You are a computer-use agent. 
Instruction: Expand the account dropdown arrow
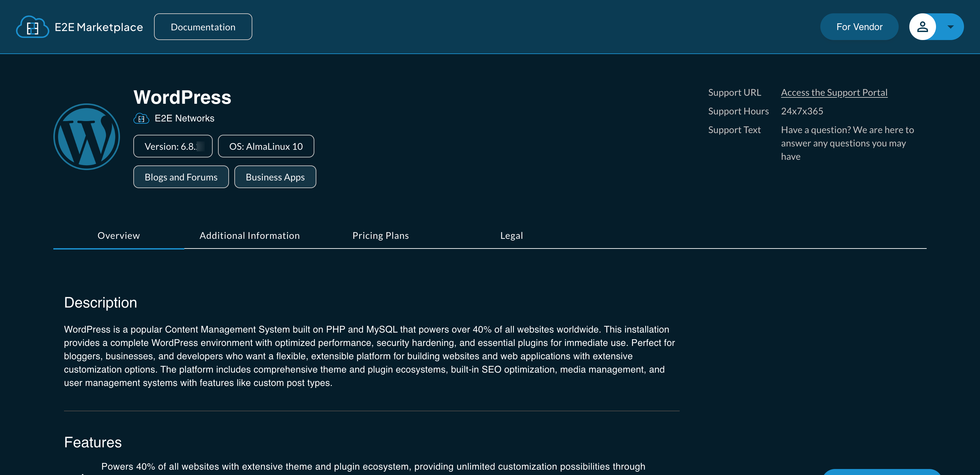950,27
